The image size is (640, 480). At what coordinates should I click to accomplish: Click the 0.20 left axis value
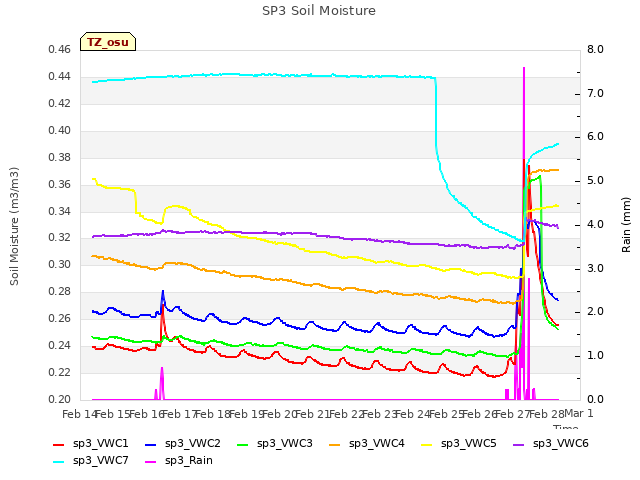(x=60, y=399)
